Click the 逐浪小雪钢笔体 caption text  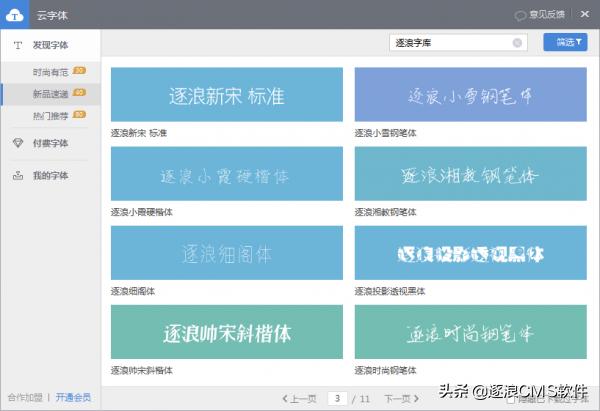[x=385, y=133]
